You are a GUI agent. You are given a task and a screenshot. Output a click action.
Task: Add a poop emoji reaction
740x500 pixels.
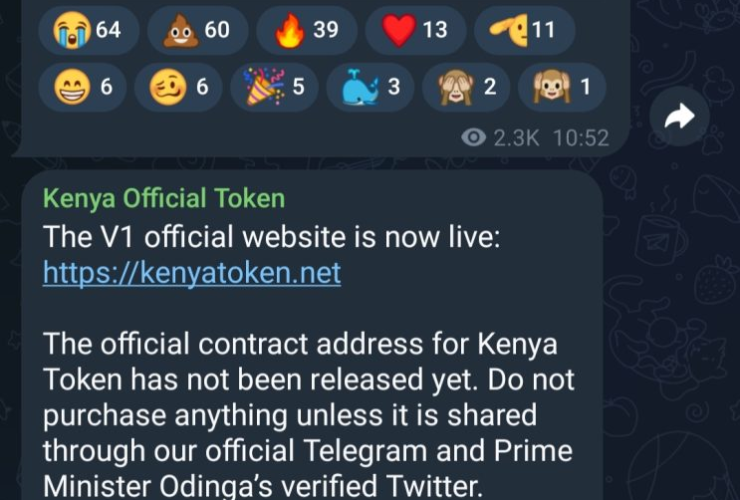point(198,30)
